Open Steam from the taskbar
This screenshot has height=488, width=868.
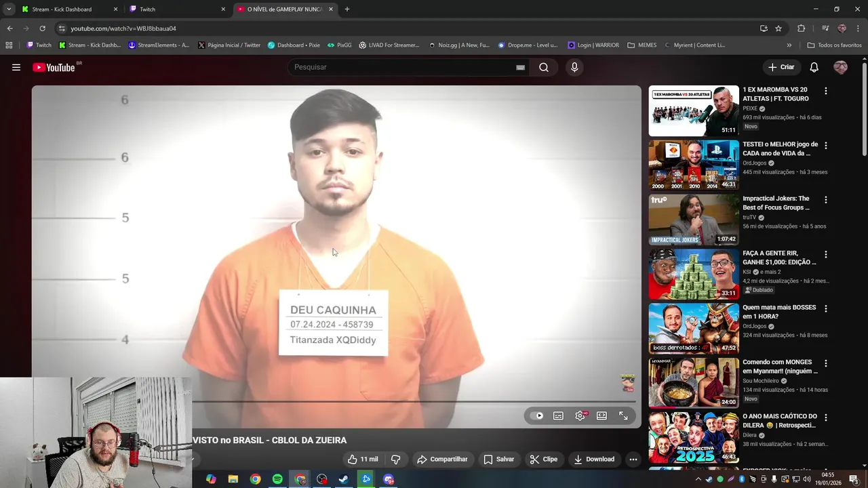[x=344, y=479]
